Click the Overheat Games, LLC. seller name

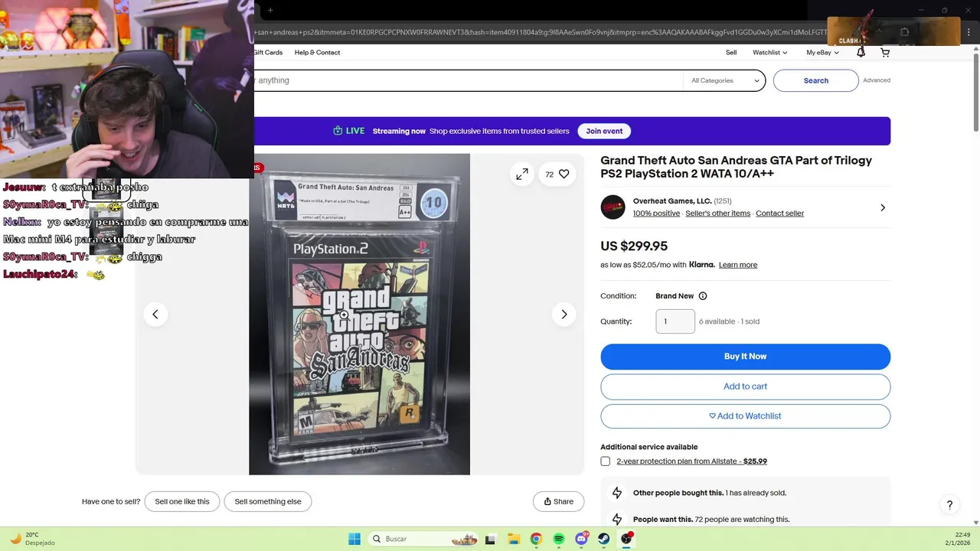(671, 201)
